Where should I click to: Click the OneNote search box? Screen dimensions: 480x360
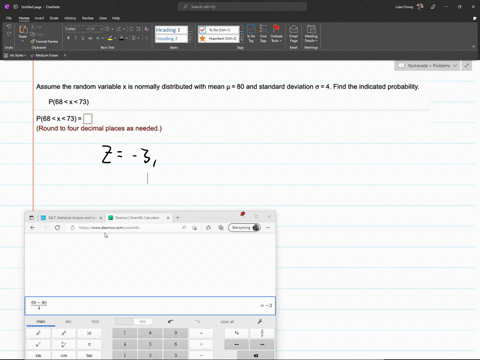pos(242,7)
